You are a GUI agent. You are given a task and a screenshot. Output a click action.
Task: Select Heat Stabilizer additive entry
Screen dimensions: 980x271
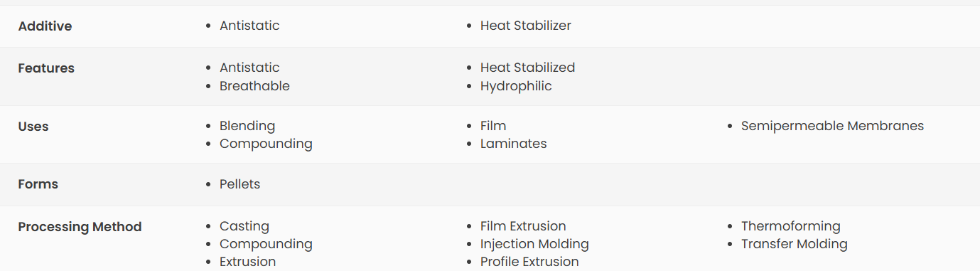[526, 26]
